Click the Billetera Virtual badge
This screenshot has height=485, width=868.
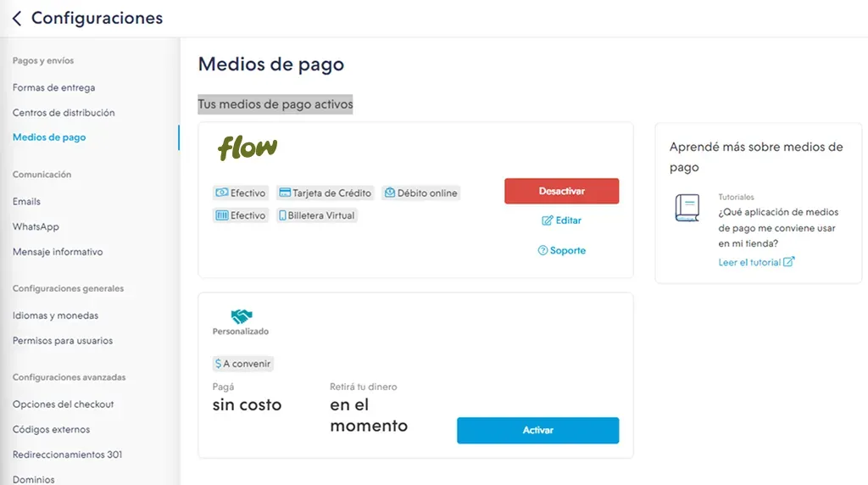[317, 215]
